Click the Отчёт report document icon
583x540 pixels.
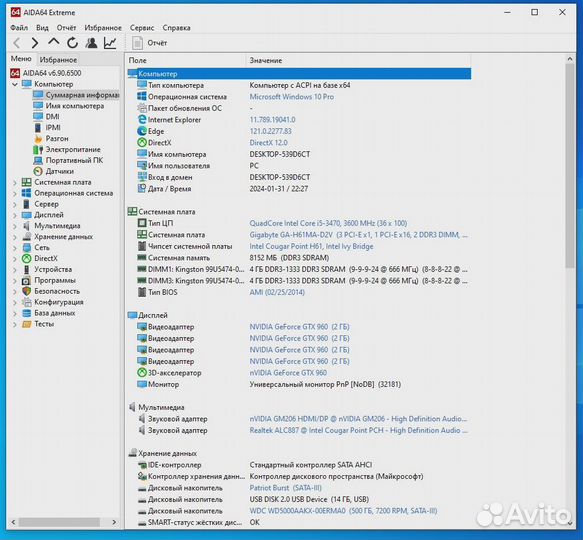click(x=138, y=43)
